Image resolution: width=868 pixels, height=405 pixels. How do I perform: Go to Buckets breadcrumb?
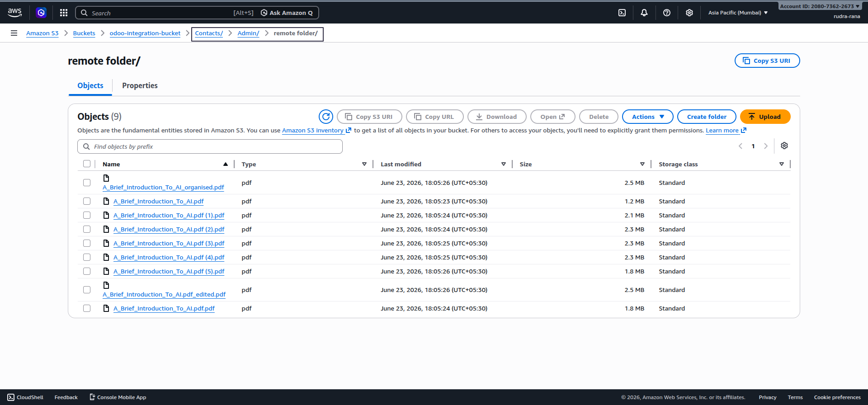click(x=84, y=33)
